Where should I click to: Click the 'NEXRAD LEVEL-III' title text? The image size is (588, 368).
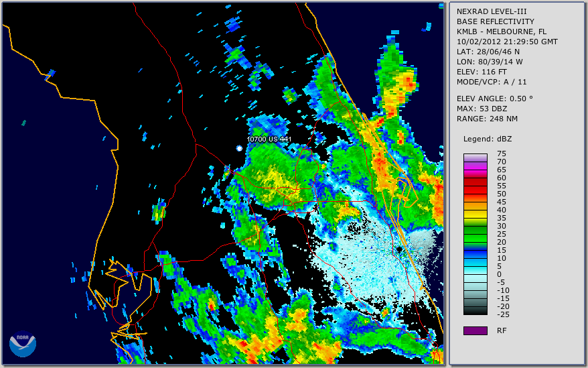click(x=492, y=11)
